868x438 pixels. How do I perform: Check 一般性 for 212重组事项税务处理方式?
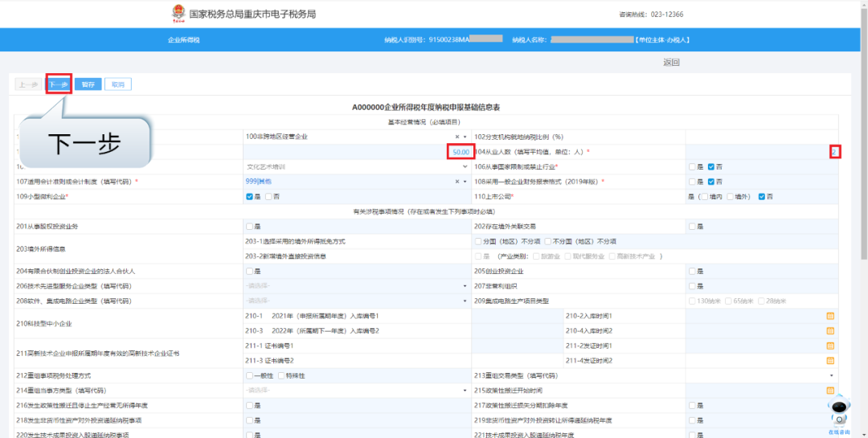(249, 376)
